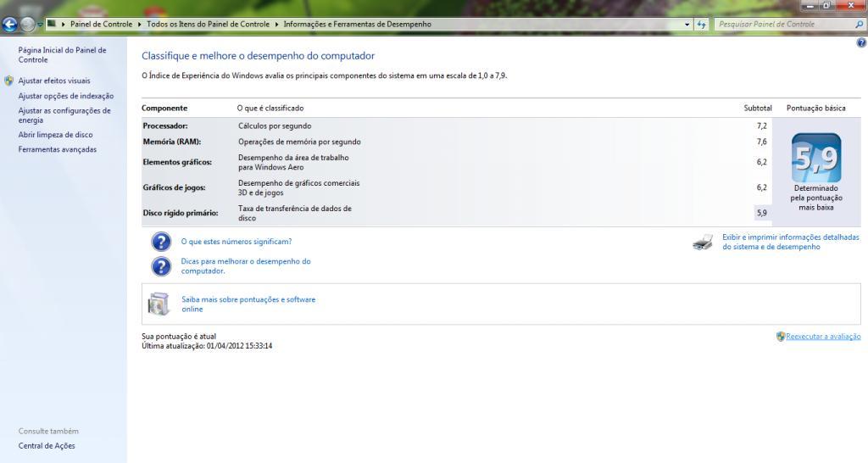Expand the arrow after Painel de Controle
The height and width of the screenshot is (463, 868).
pos(140,25)
